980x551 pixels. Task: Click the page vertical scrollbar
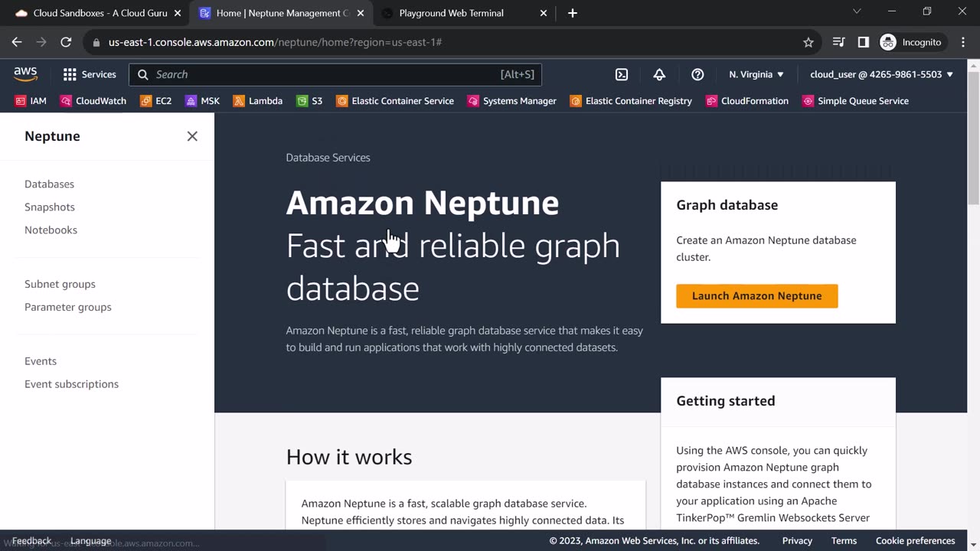pos(973,138)
